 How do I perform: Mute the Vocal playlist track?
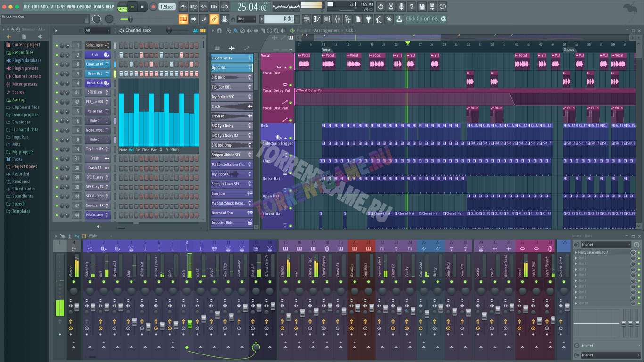tap(290, 67)
